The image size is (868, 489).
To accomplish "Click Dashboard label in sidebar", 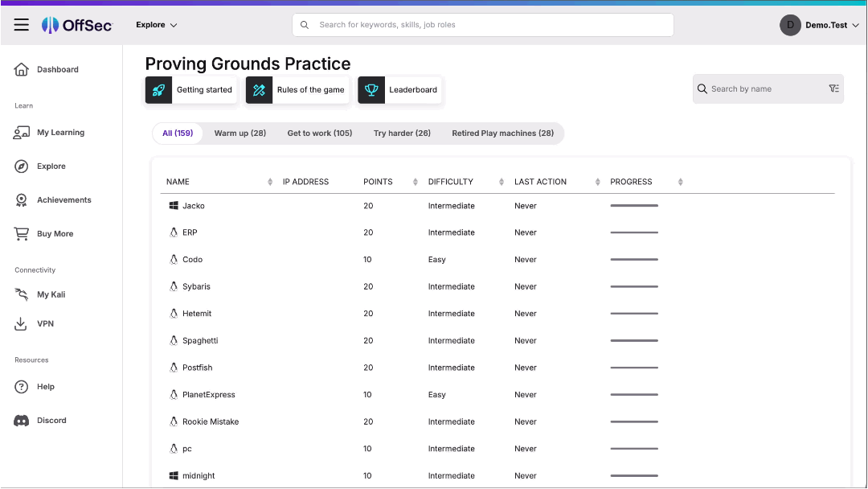I will pyautogui.click(x=58, y=69).
